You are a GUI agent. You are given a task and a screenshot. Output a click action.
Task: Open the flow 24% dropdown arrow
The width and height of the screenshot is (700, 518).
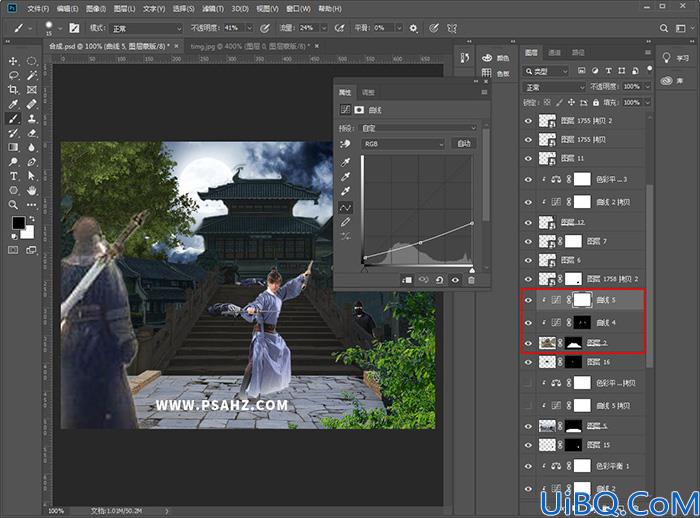324,28
